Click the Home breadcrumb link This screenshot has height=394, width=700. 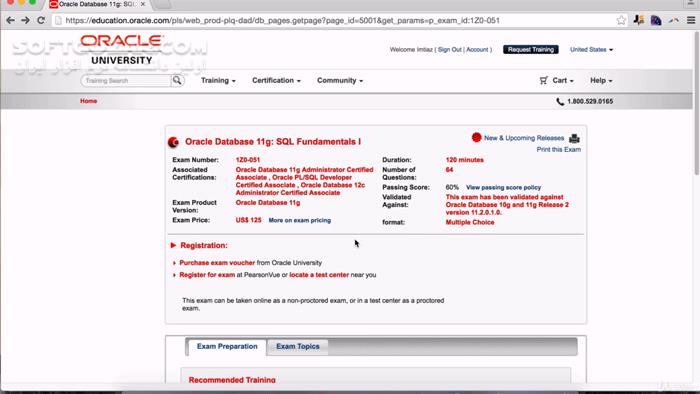click(x=88, y=101)
